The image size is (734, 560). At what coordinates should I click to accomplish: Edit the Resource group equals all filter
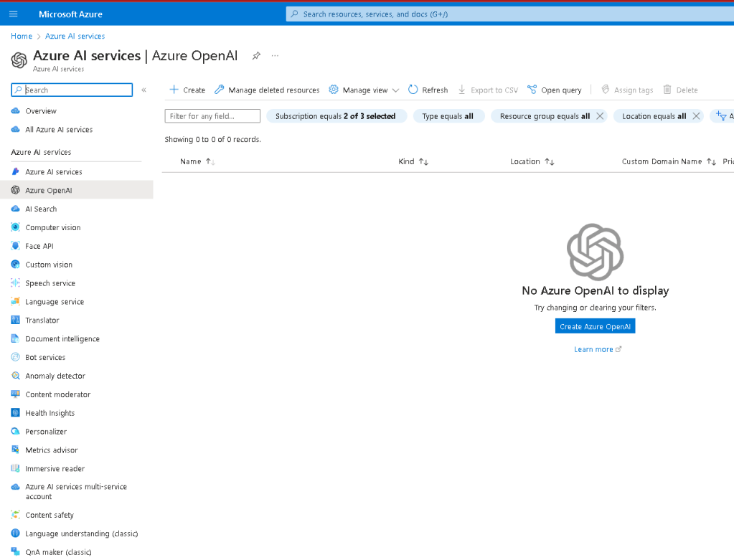pyautogui.click(x=545, y=116)
